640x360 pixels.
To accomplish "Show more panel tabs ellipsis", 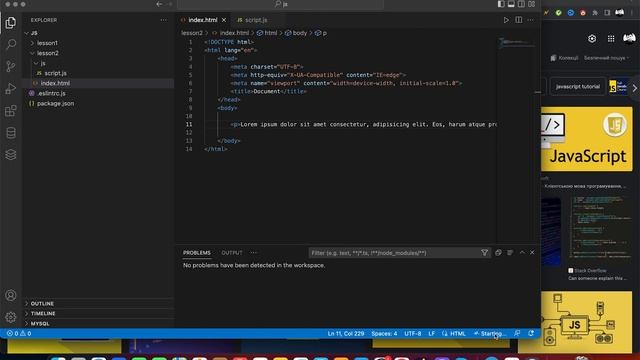I will [x=253, y=253].
